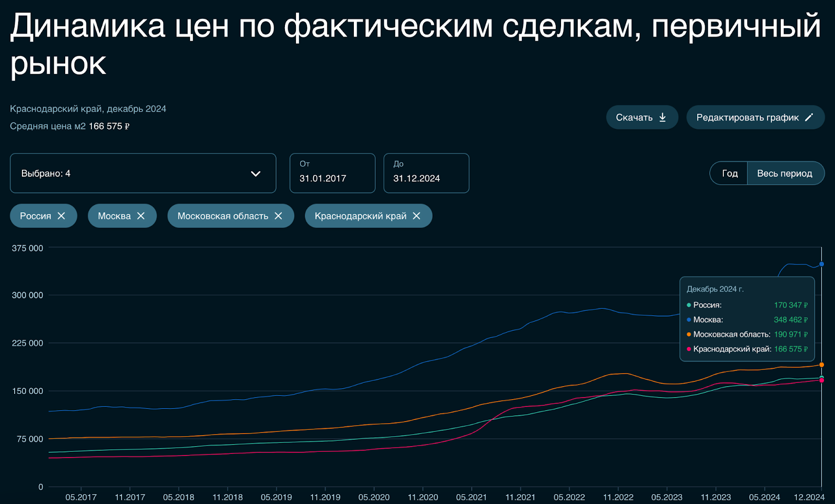Image resolution: width=835 pixels, height=504 pixels.
Task: Remove the Россия chip using its X icon
Action: click(x=62, y=216)
